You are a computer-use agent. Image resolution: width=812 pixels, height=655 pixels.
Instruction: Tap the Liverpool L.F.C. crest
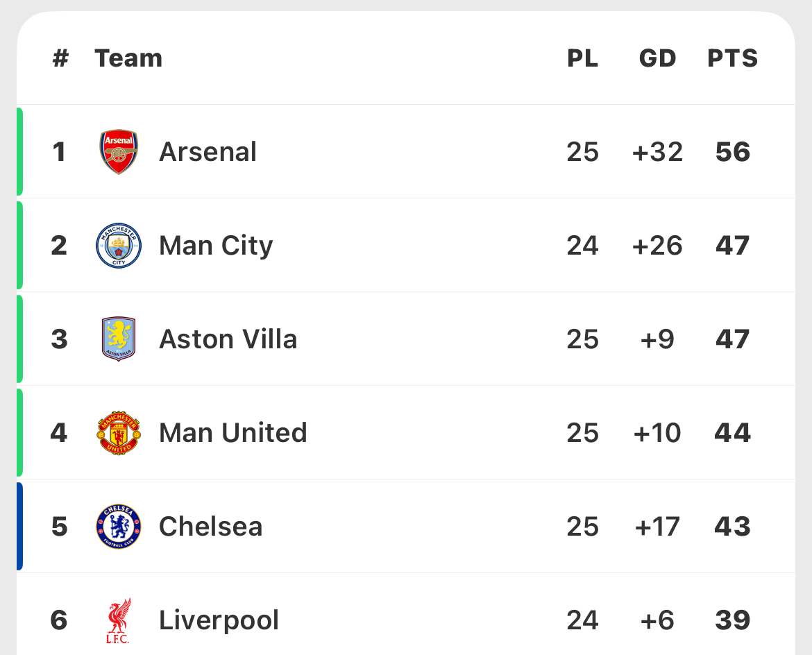(x=119, y=620)
